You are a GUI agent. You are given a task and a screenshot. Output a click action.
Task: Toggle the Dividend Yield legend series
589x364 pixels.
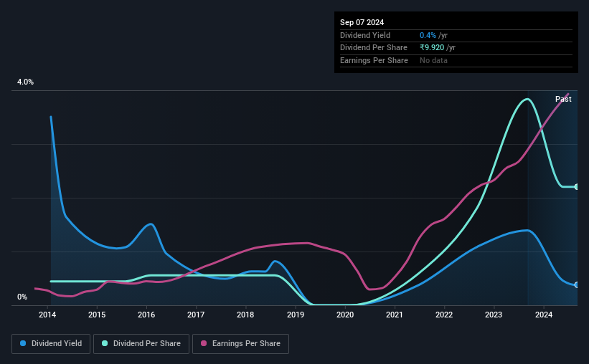[x=51, y=344]
